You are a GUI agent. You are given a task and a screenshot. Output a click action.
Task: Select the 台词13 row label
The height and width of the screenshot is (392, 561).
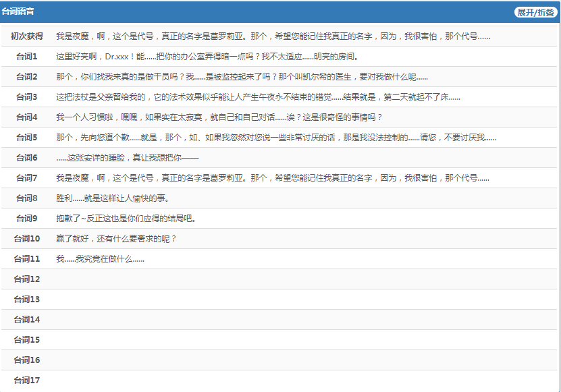pos(27,300)
